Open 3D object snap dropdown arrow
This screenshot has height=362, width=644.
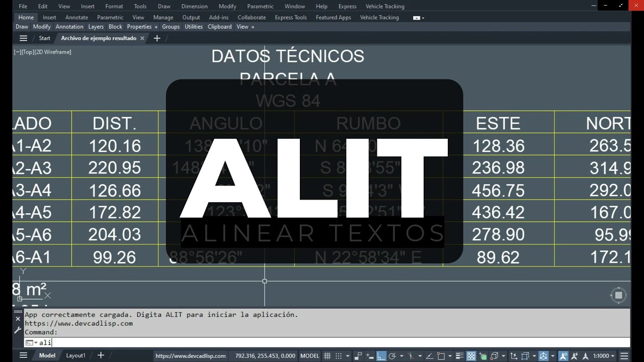504,356
